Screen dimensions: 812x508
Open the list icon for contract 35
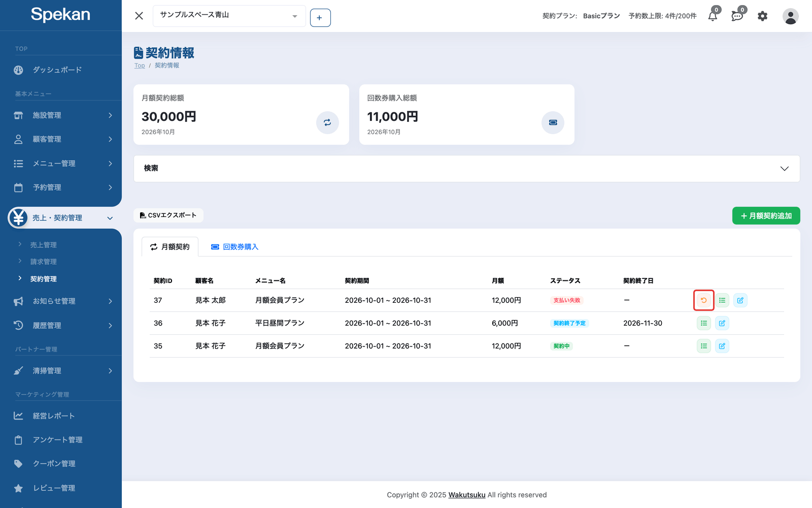(x=704, y=346)
